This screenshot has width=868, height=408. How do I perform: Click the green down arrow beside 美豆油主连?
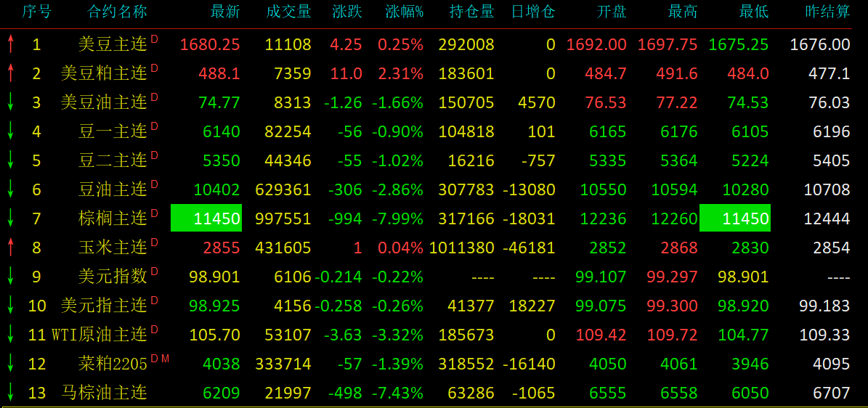(10, 102)
